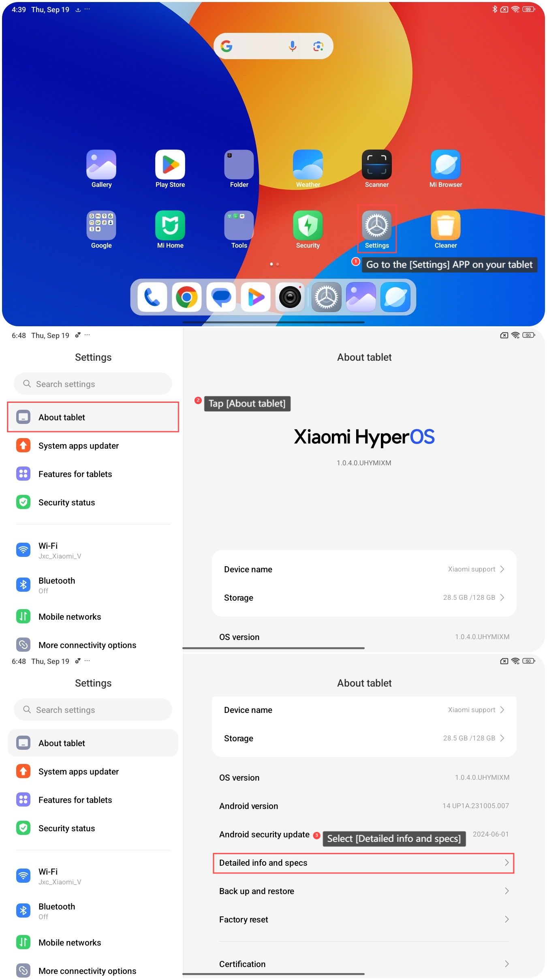The height and width of the screenshot is (980, 547).
Task: Open the Phone app in the dock
Action: (x=152, y=297)
